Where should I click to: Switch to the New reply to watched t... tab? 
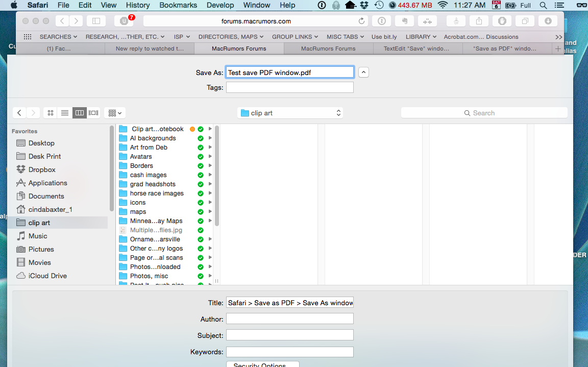pyautogui.click(x=150, y=48)
